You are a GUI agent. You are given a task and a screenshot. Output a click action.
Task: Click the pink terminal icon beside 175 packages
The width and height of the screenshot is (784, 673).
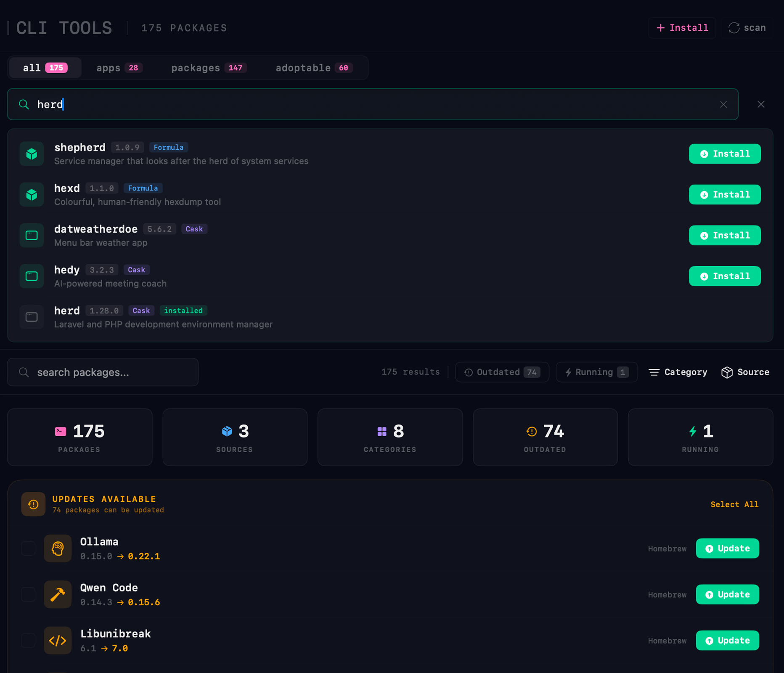[61, 432]
